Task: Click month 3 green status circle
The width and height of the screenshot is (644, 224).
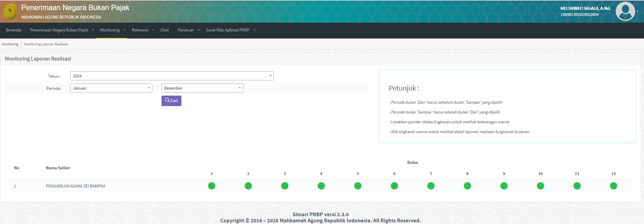Action: point(285,186)
